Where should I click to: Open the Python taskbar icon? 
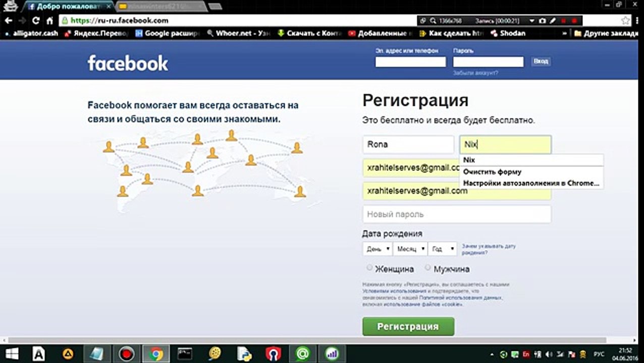point(244,354)
